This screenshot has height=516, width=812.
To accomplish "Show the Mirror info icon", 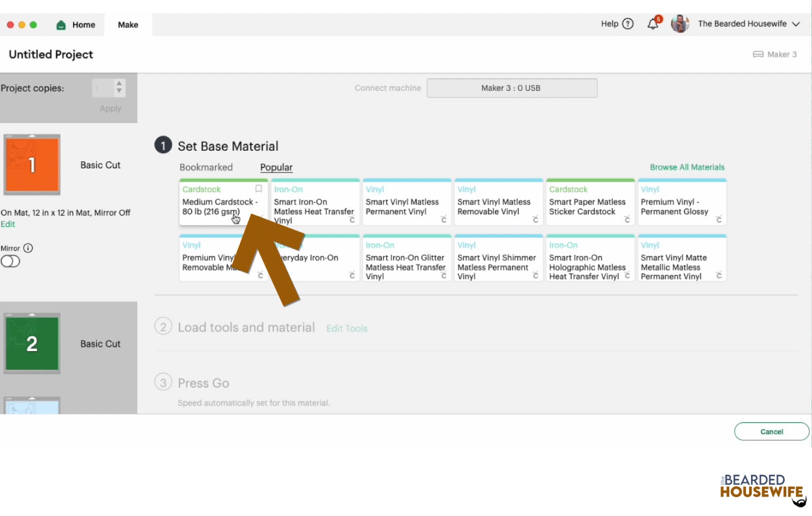I will click(x=28, y=248).
